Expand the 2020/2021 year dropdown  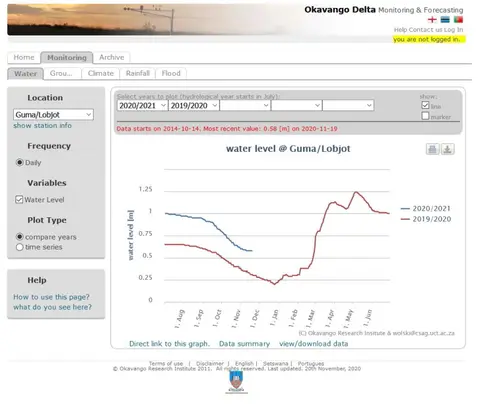(x=142, y=106)
